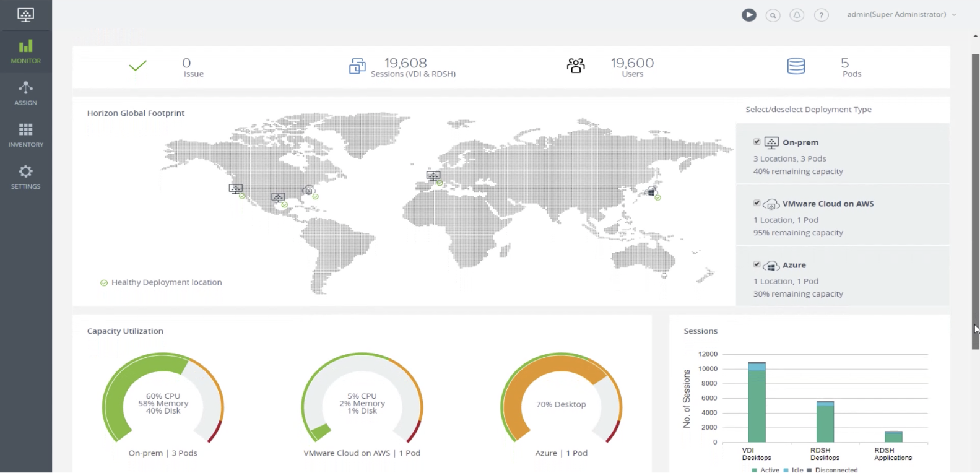
Task: Toggle the Idle legend entry in Sessions chart
Action: (x=793, y=470)
